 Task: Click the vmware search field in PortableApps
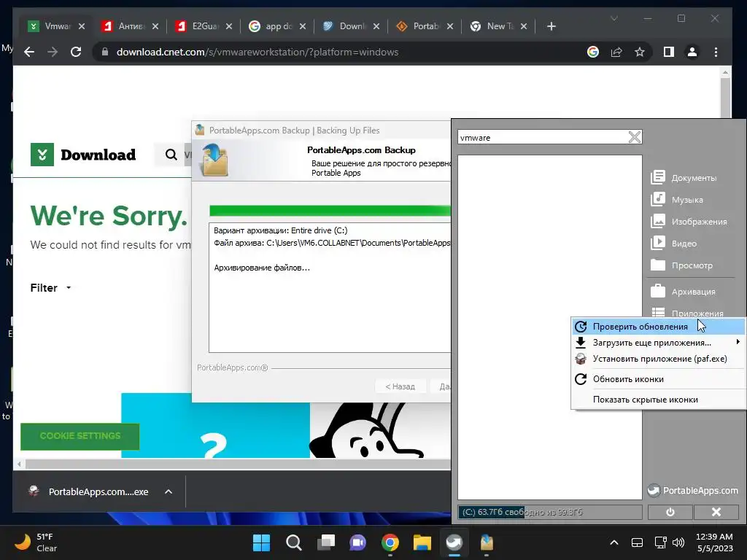coord(542,138)
